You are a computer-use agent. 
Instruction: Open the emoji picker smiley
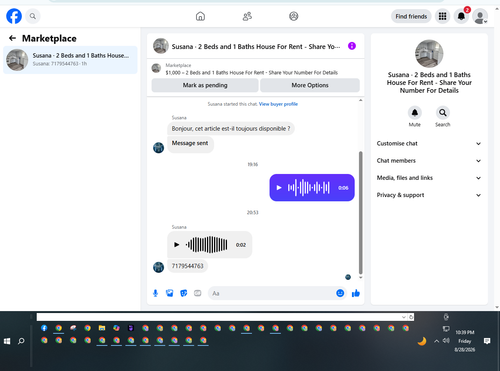[x=340, y=293]
